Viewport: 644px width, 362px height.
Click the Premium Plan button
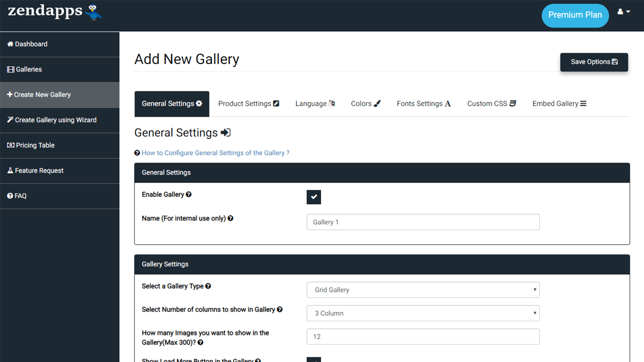click(x=575, y=15)
